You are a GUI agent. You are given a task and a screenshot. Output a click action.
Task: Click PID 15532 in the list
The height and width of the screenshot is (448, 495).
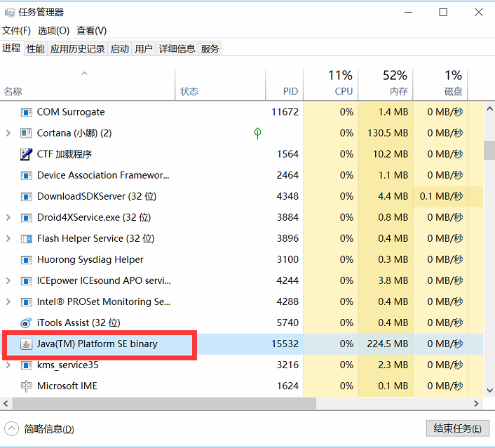(285, 344)
